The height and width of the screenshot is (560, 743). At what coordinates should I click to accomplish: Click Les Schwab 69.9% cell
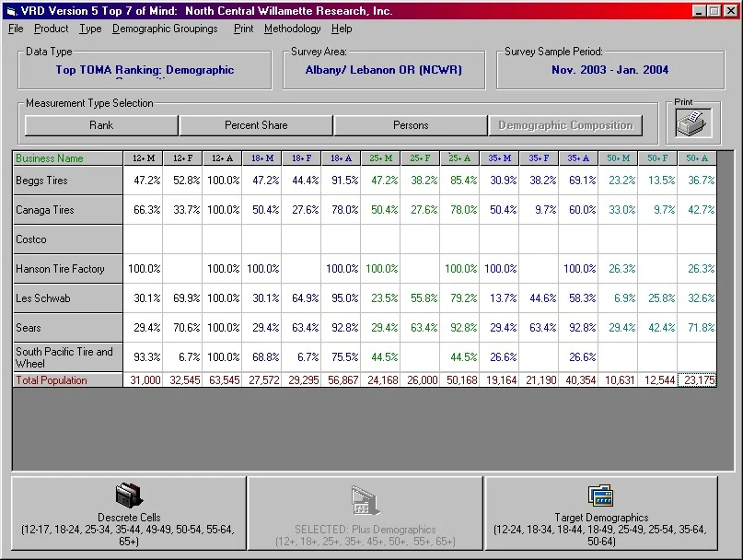182,298
